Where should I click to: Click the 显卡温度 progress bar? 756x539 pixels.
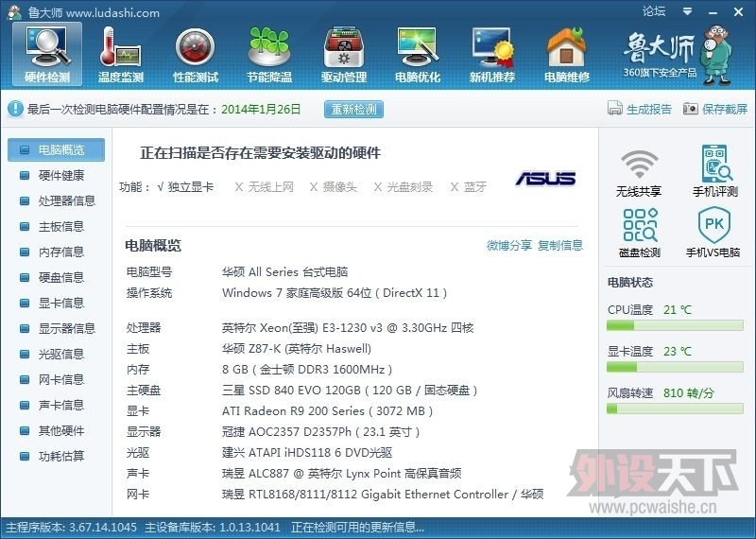pos(675,367)
